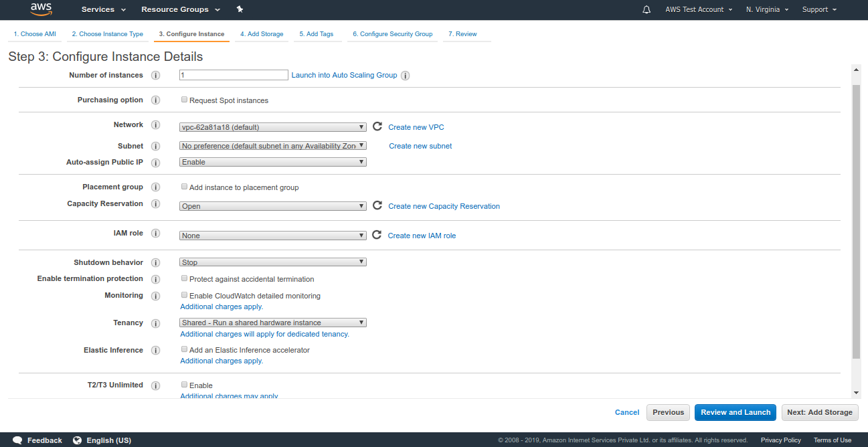Open the Create new VPC link
868x447 pixels.
pyautogui.click(x=416, y=127)
